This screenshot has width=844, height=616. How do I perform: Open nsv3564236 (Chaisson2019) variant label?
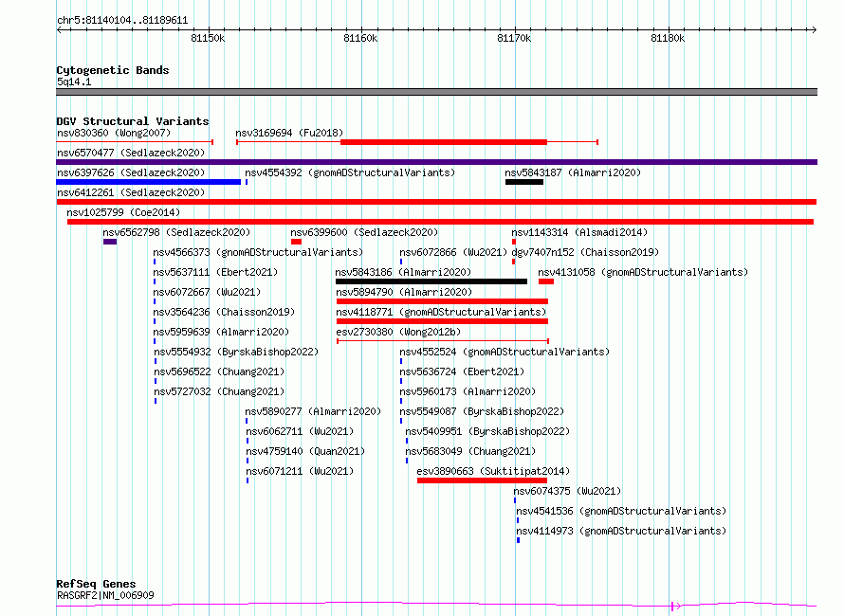(x=224, y=312)
